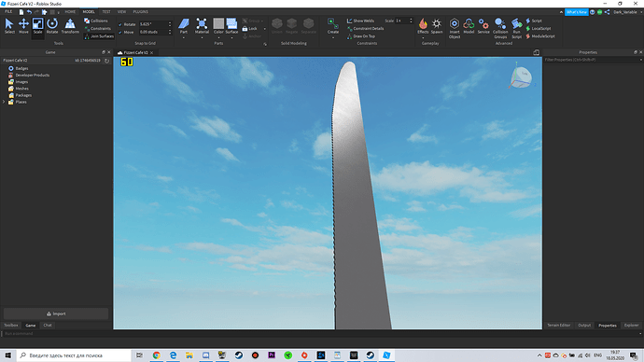Expand the Places tree folder
The image size is (644, 362).
click(4, 102)
